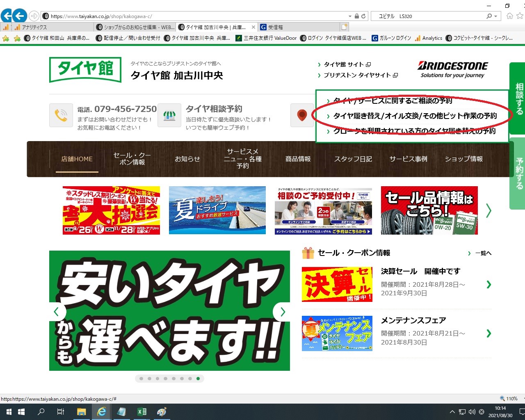This screenshot has width=525, height=420.
Task: Click the chevron next to 決算セール
Action: (x=488, y=284)
